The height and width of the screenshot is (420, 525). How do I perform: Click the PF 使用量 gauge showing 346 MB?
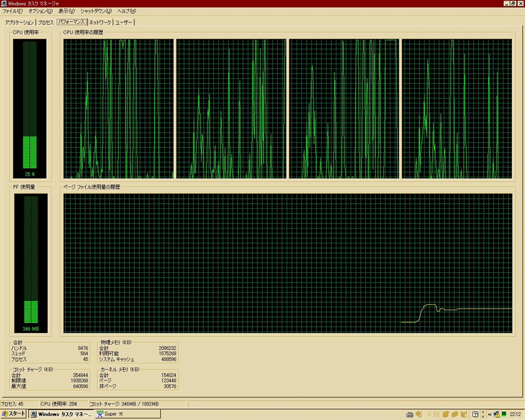(31, 263)
